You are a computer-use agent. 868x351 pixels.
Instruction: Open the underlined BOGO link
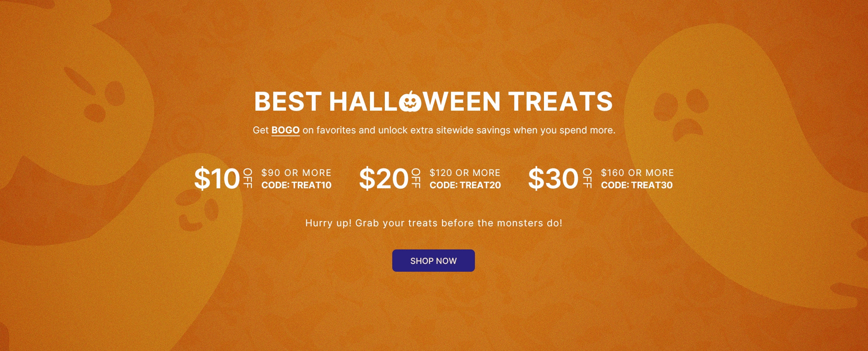[285, 130]
